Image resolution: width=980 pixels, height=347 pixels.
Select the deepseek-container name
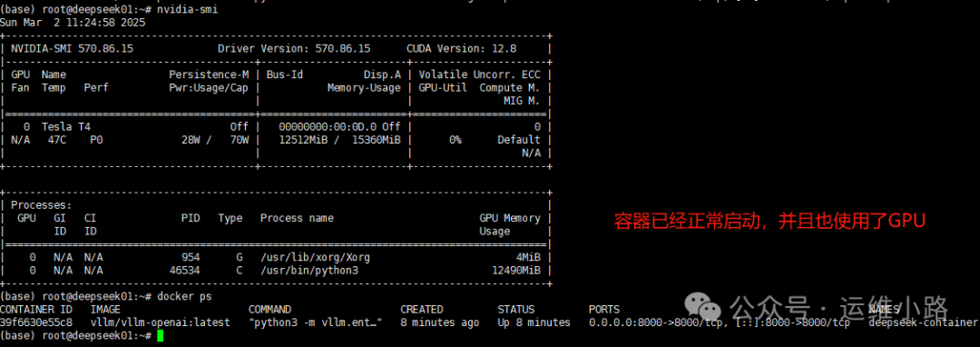924,322
